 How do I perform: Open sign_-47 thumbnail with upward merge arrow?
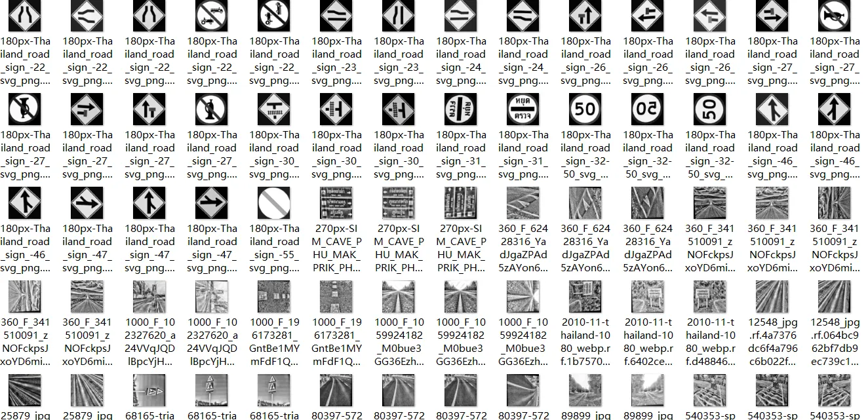pyautogui.click(x=149, y=203)
